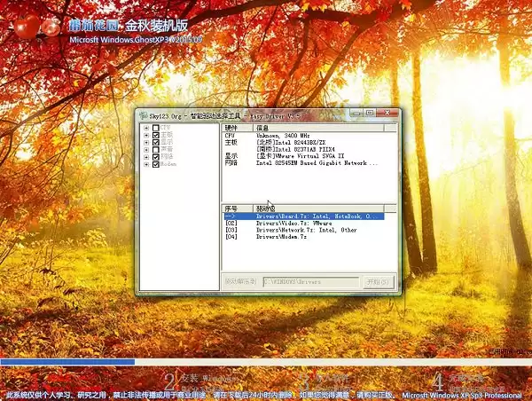Expand the 网络 tree node
The width and height of the screenshot is (532, 401).
(145, 157)
